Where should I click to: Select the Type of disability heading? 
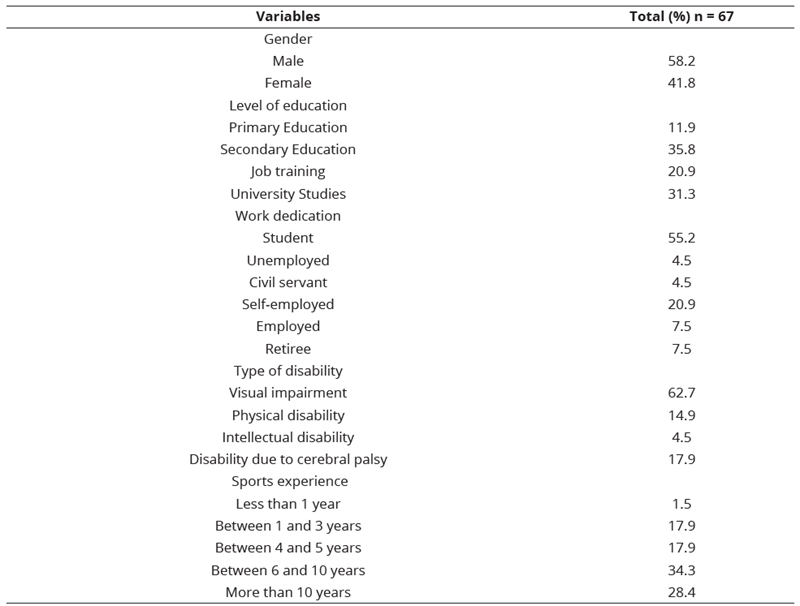click(288, 371)
